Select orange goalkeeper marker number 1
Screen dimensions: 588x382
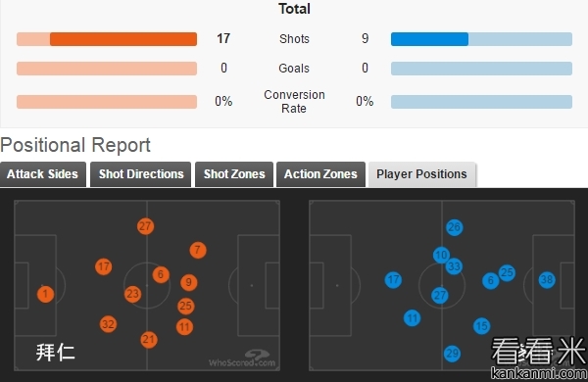(45, 294)
